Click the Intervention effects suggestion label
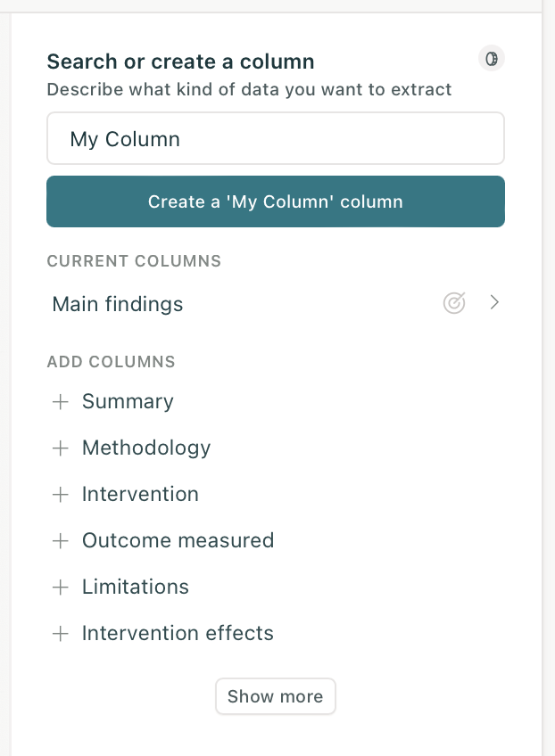Viewport: 555px width, 756px height. (x=177, y=634)
